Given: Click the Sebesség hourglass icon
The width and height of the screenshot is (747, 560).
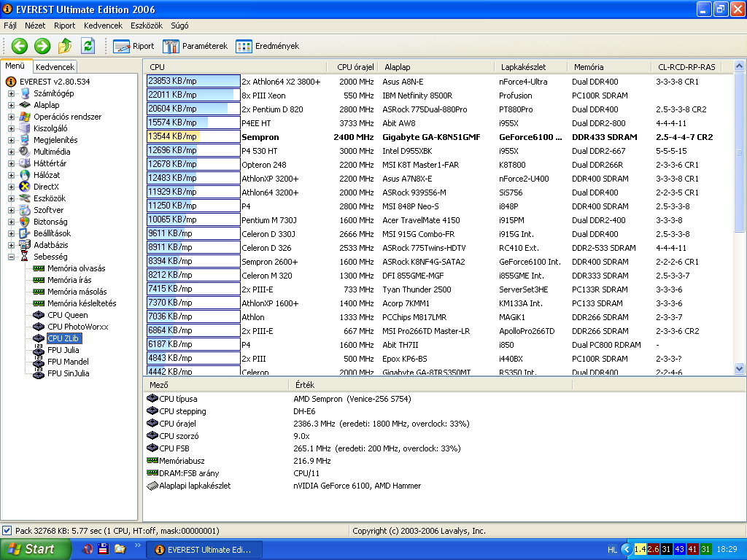Looking at the screenshot, I should [24, 257].
